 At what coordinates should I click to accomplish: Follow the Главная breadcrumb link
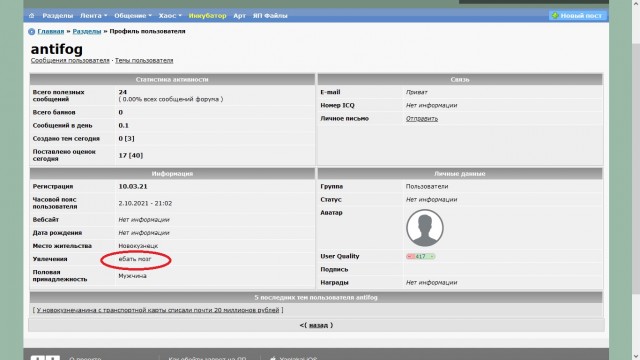click(51, 31)
